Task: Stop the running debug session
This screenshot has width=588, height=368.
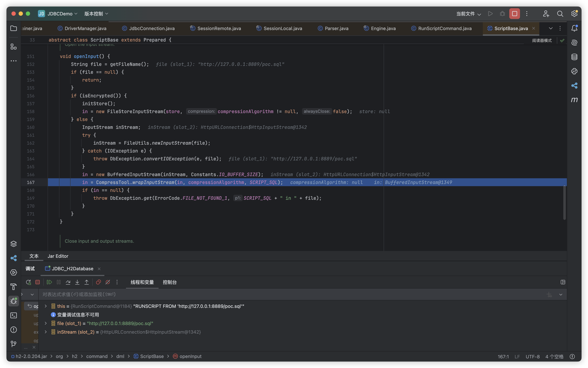Action: click(514, 14)
